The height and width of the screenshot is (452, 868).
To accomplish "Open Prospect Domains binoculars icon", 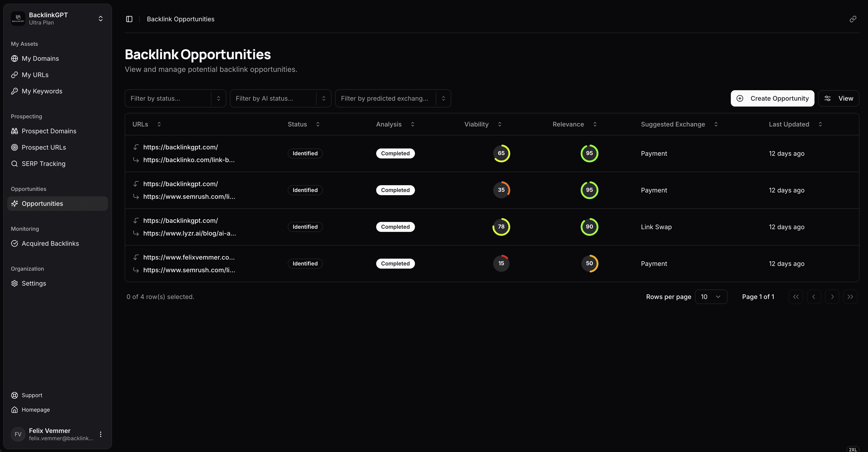I will (15, 131).
